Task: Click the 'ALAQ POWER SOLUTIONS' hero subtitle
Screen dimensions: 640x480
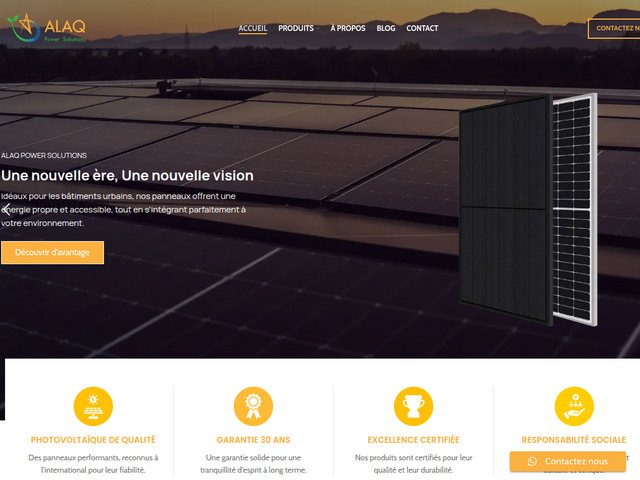Action: click(x=44, y=156)
